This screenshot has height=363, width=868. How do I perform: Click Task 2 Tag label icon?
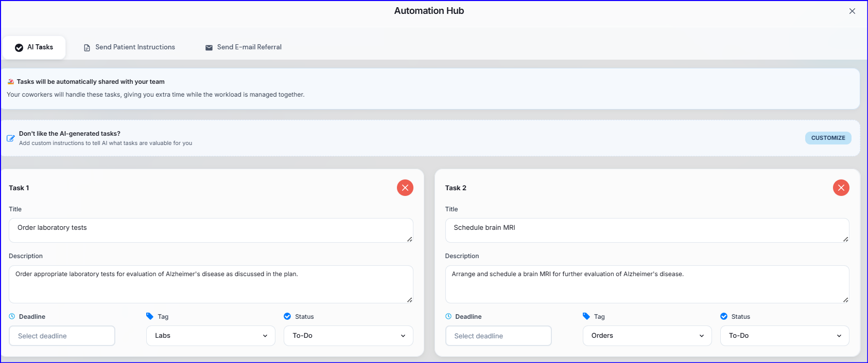tap(586, 316)
